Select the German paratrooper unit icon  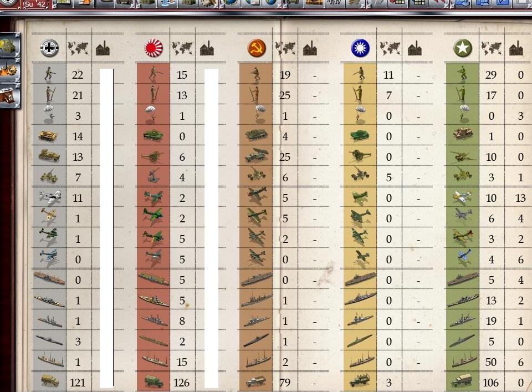pyautogui.click(x=49, y=113)
